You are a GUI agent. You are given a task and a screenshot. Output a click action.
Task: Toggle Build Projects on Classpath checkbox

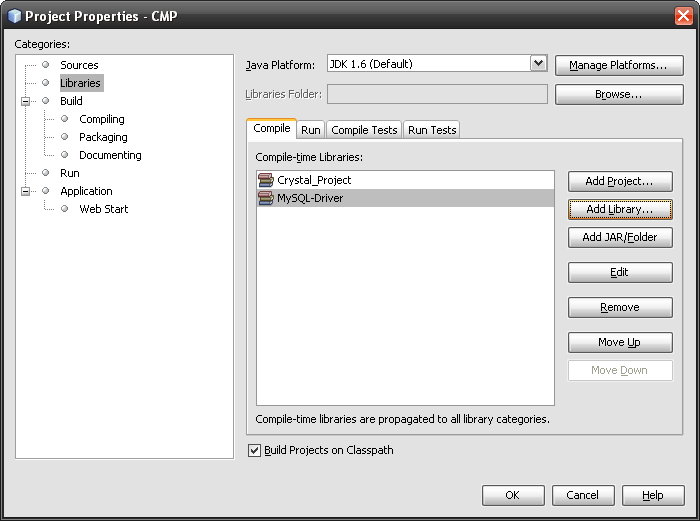tap(254, 451)
